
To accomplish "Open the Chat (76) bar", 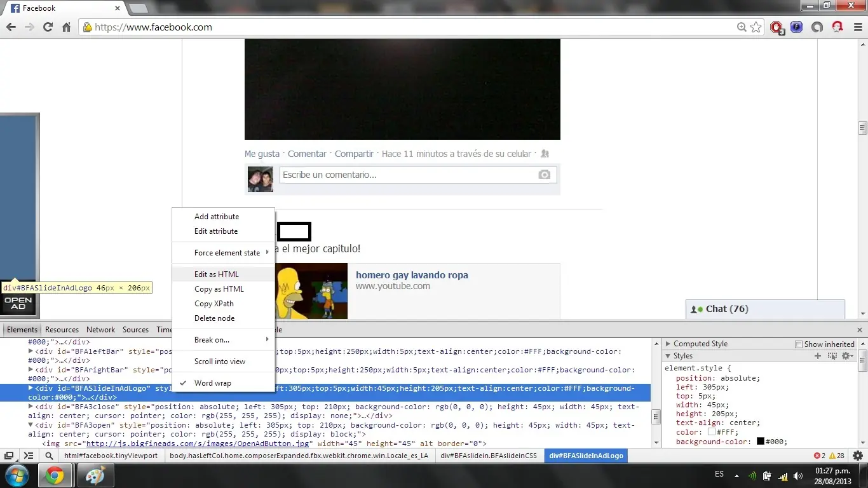I will (x=765, y=309).
